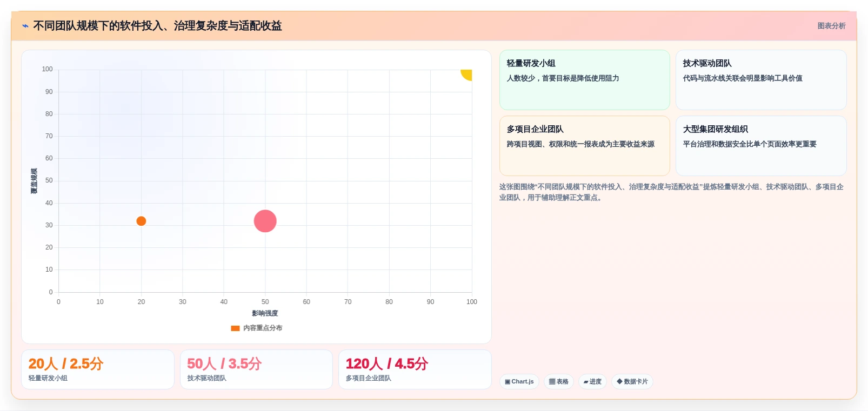
Task: Click the orange bubble at 20 on chart
Action: pos(141,221)
